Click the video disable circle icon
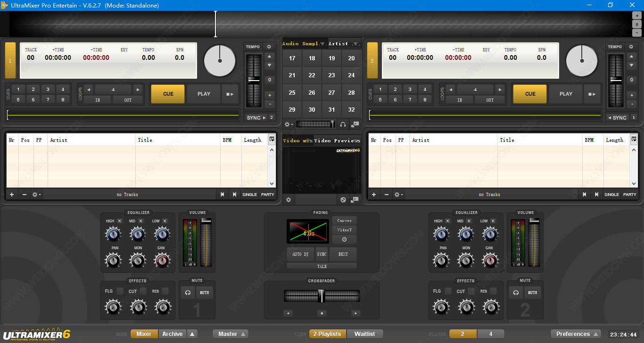644x343 pixels. pyautogui.click(x=343, y=200)
